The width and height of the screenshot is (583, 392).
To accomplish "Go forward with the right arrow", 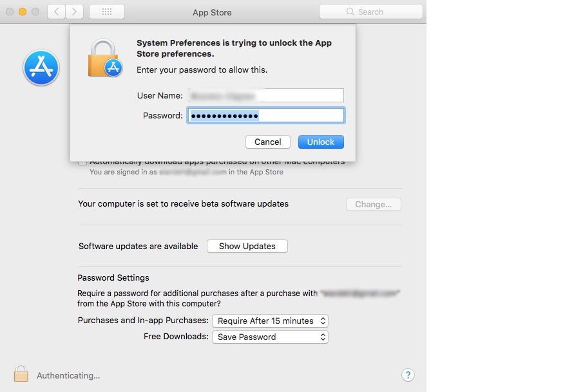I will (74, 12).
